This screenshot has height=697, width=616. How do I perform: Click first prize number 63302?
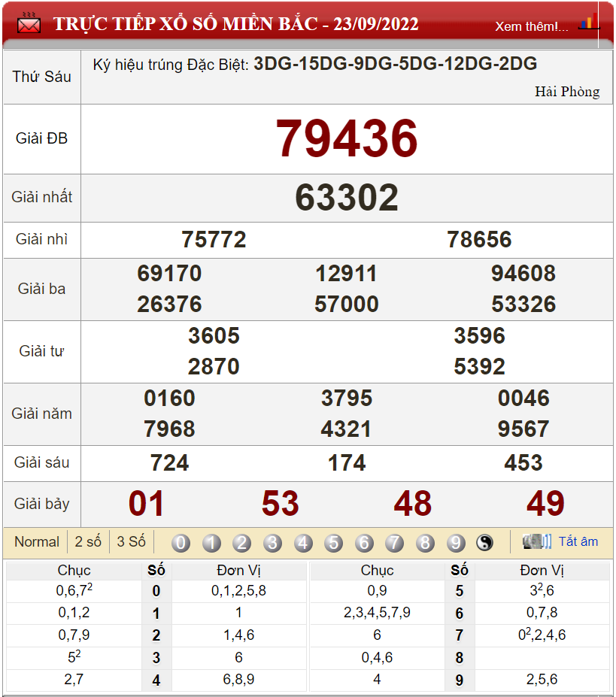point(347,197)
